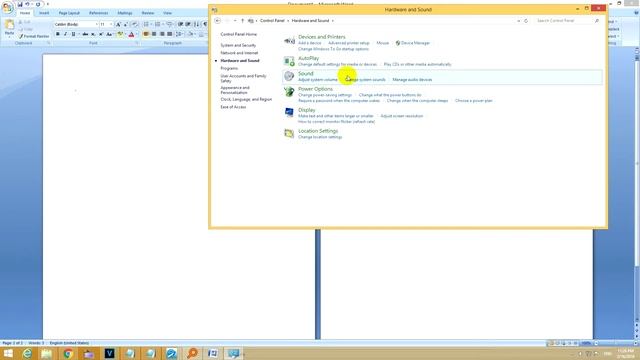Click Format Painter in Word
The width and height of the screenshot is (640, 360).
(x=34, y=36)
